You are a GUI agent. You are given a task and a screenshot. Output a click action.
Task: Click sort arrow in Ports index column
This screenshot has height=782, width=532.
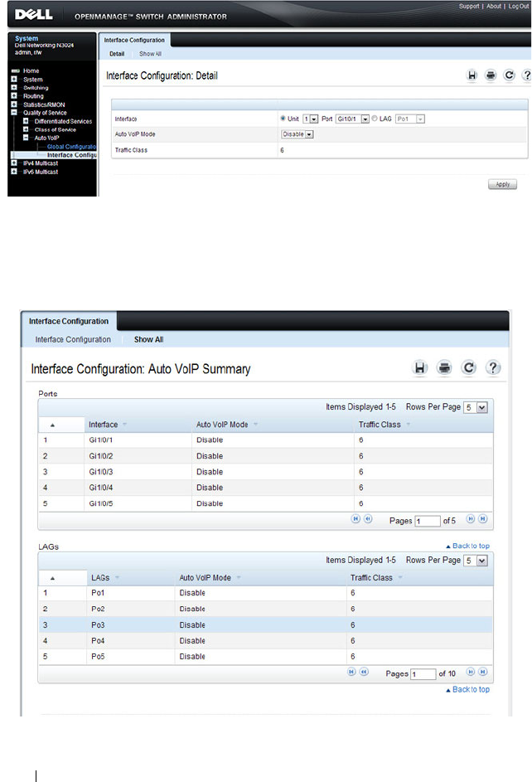pos(52,425)
